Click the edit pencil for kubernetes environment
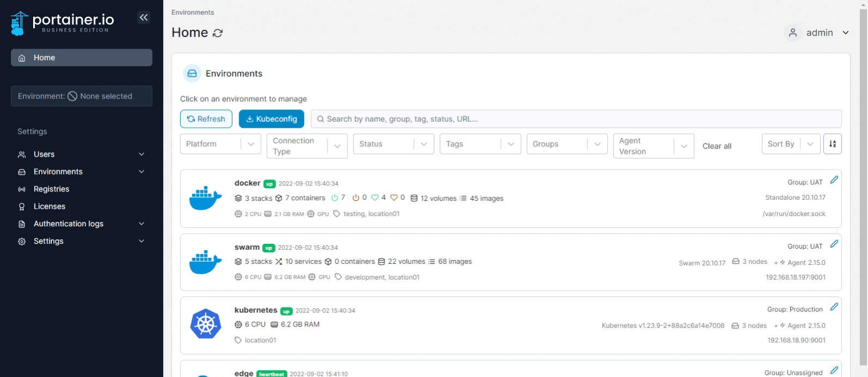The width and height of the screenshot is (868, 377). pos(834,307)
